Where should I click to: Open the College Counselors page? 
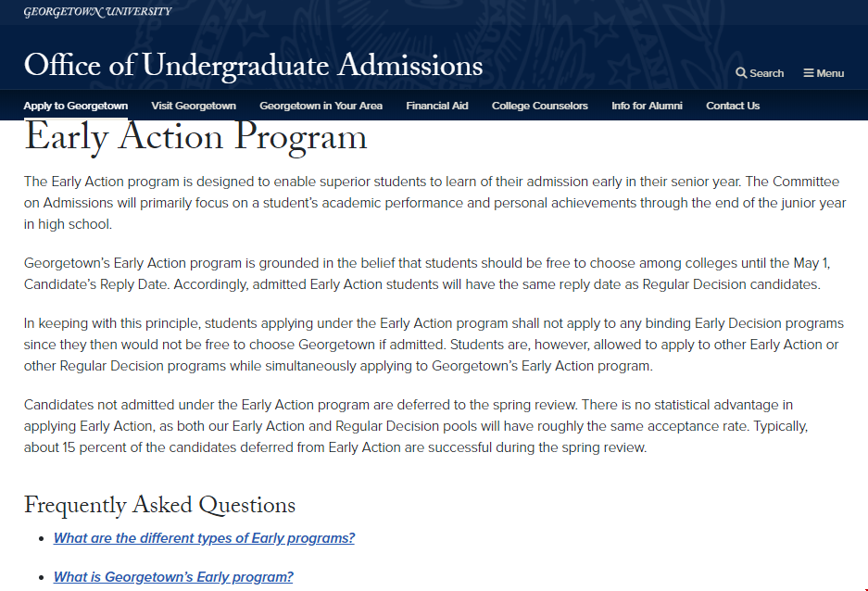540,106
